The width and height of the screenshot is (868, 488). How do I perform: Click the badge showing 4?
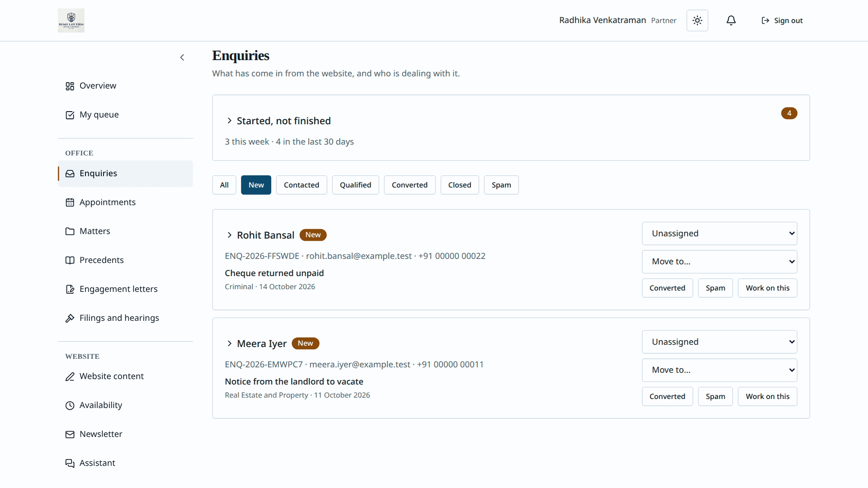pos(789,113)
